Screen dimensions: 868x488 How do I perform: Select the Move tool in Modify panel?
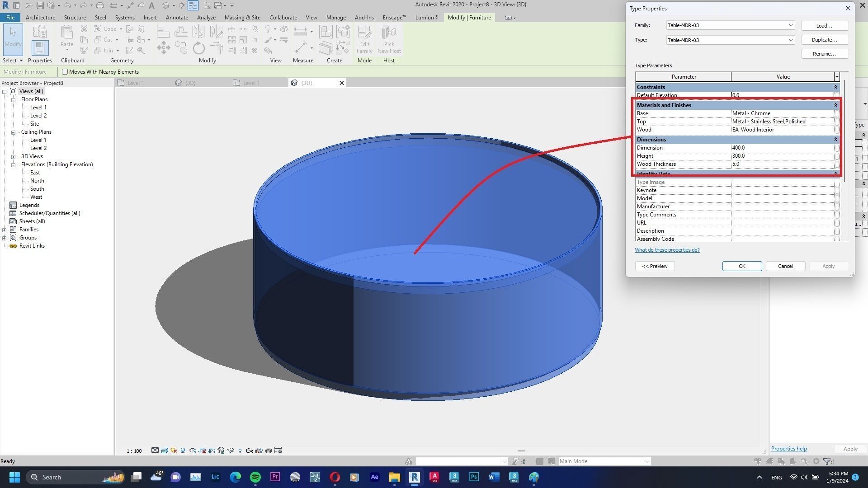tap(163, 48)
